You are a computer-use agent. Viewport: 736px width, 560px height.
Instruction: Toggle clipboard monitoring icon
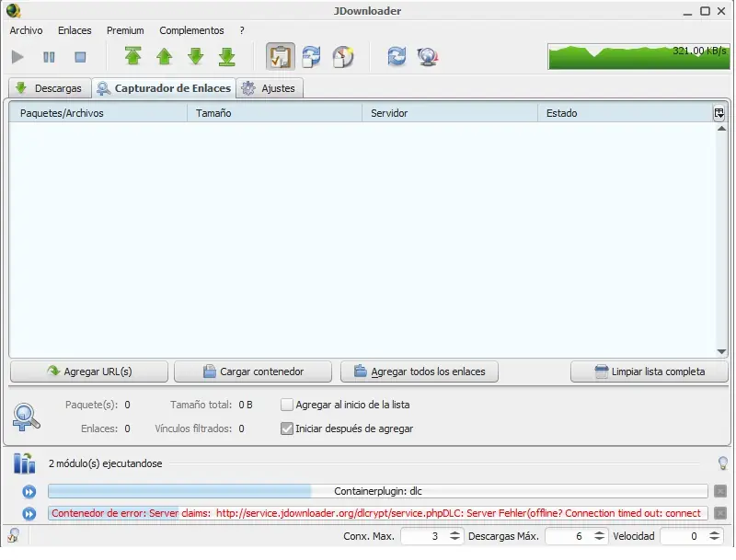pyautogui.click(x=281, y=57)
